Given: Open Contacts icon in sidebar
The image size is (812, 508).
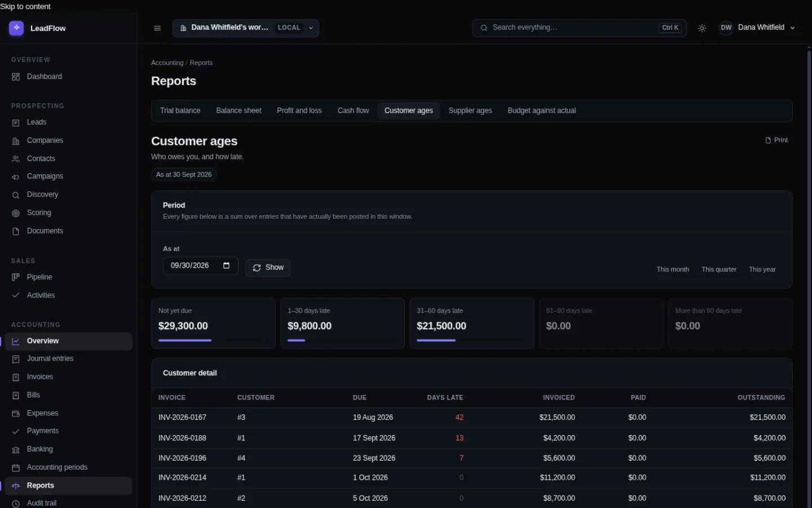Looking at the screenshot, I should pos(16,159).
